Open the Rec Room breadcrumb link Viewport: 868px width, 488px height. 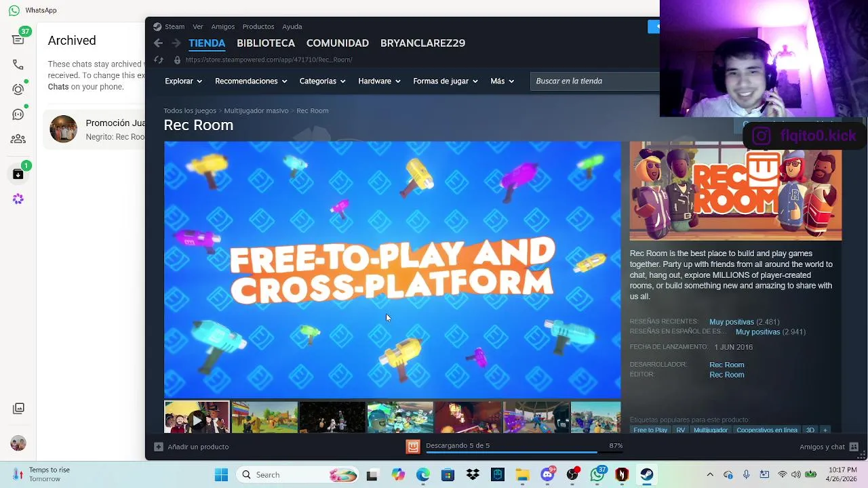313,110
